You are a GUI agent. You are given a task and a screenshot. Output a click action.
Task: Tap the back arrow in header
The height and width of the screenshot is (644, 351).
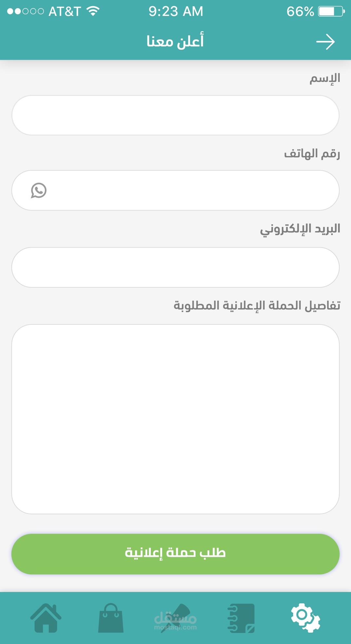click(x=325, y=42)
